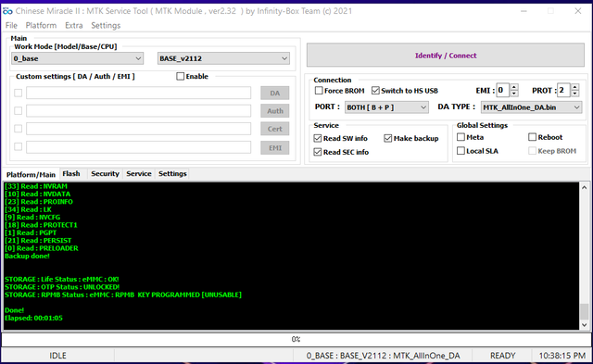
Task: Click the '0_BASE : BASE_V2112 : MTK_AllInOne_DA' status text
Action: 383,356
